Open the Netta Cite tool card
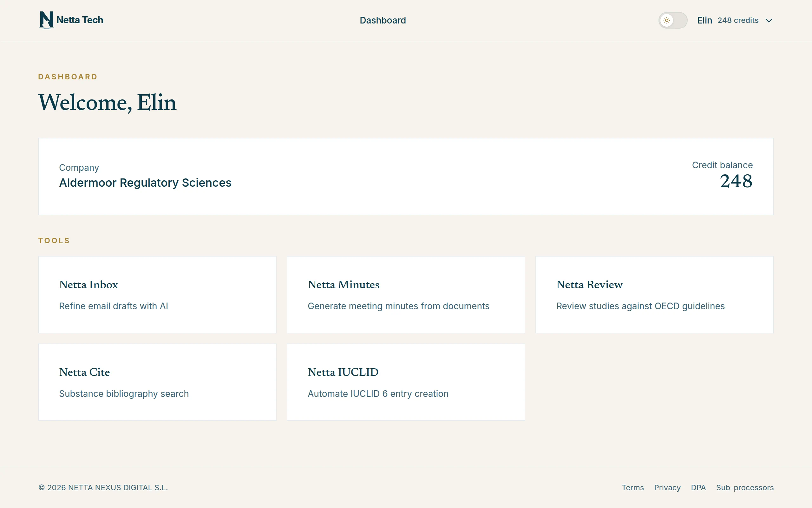Viewport: 812px width, 508px height. tap(157, 382)
